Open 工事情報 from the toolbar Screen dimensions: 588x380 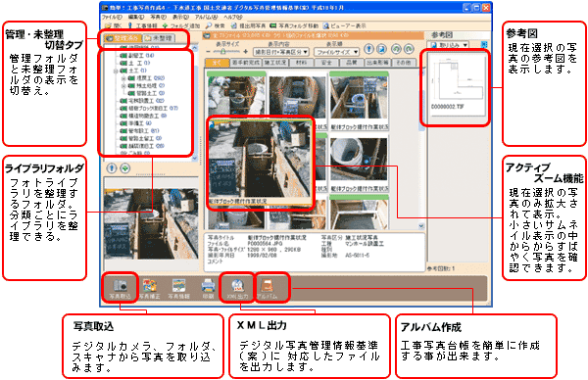[x=142, y=25]
